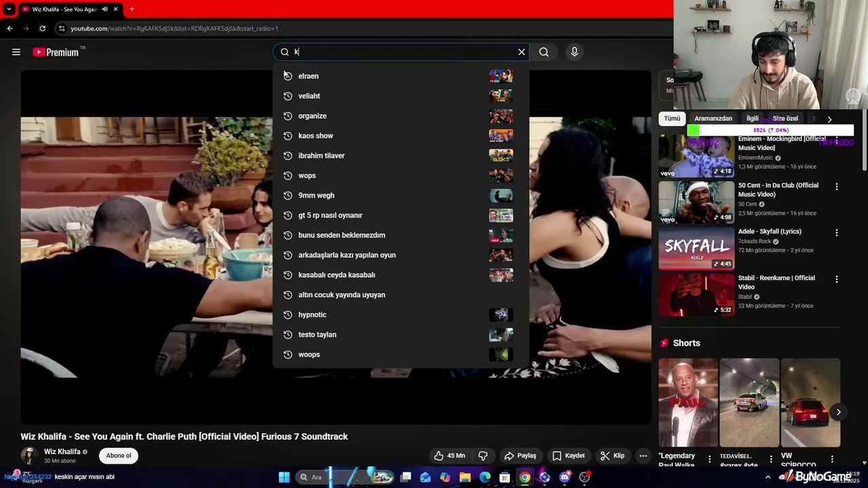
Task: Go back with the browser back arrow
Action: pos(9,28)
